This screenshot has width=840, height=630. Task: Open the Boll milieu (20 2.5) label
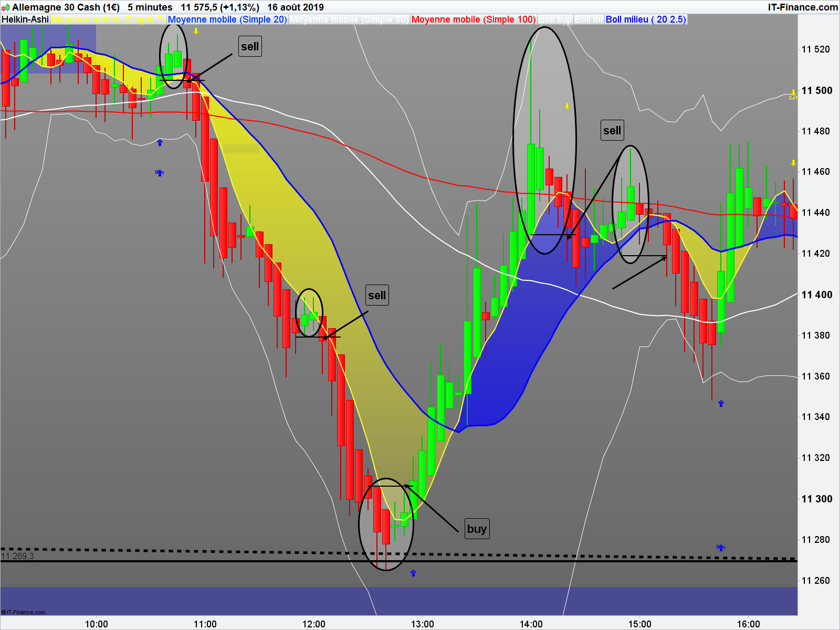click(x=646, y=19)
